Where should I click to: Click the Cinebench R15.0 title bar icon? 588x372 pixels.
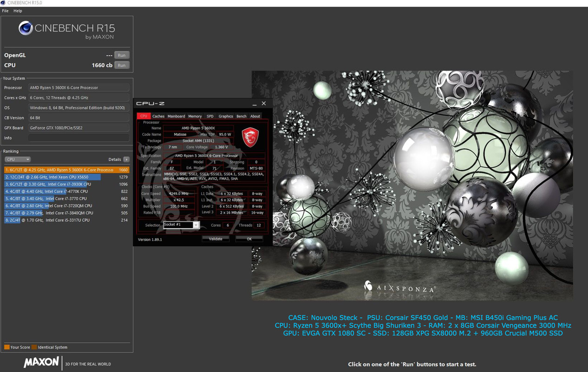4,3
